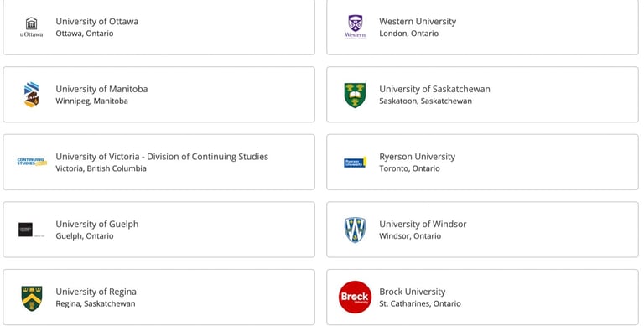The height and width of the screenshot is (326, 644).
Task: Click the red Brock circle logo
Action: (x=355, y=298)
